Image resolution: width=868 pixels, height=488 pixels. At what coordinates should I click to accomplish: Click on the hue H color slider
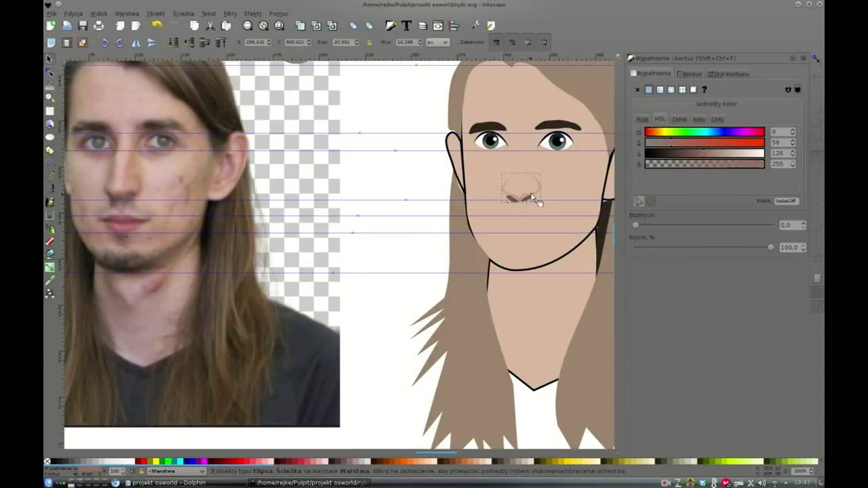(704, 132)
